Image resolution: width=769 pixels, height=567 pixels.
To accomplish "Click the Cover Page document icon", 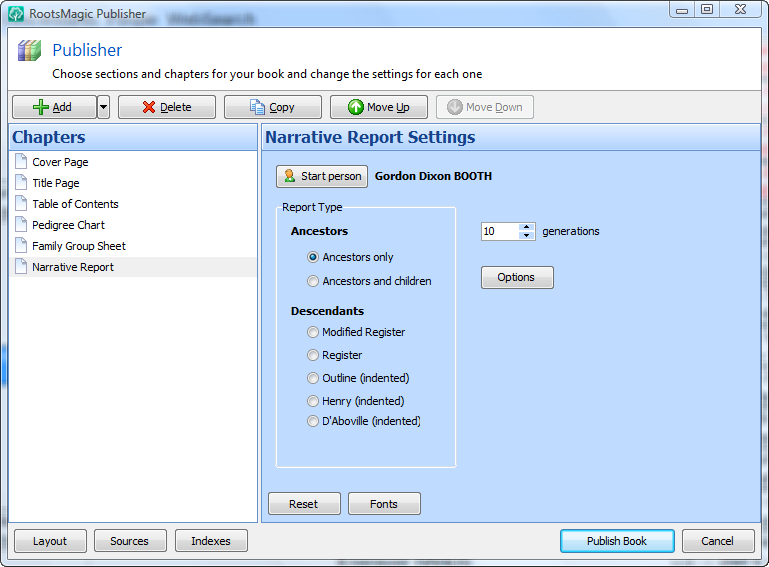I will pos(21,161).
